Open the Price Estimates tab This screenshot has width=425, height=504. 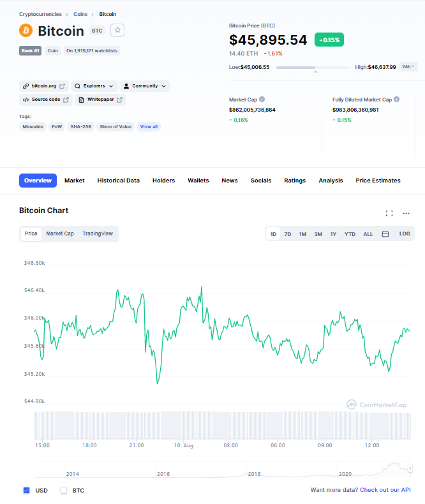tap(378, 181)
